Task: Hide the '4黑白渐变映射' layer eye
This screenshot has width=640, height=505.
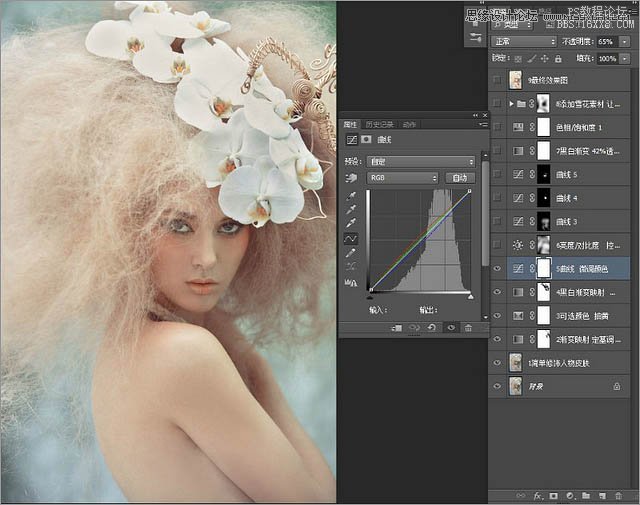Action: [x=497, y=292]
